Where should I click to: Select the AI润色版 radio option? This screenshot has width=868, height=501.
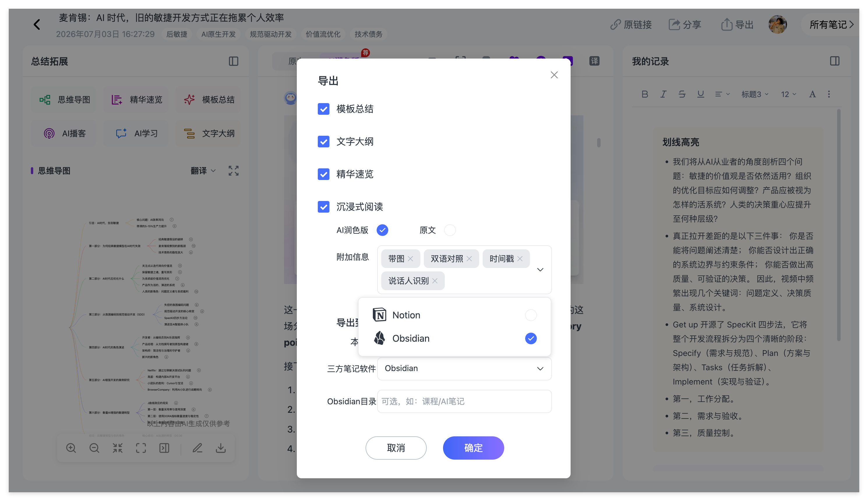(x=382, y=230)
